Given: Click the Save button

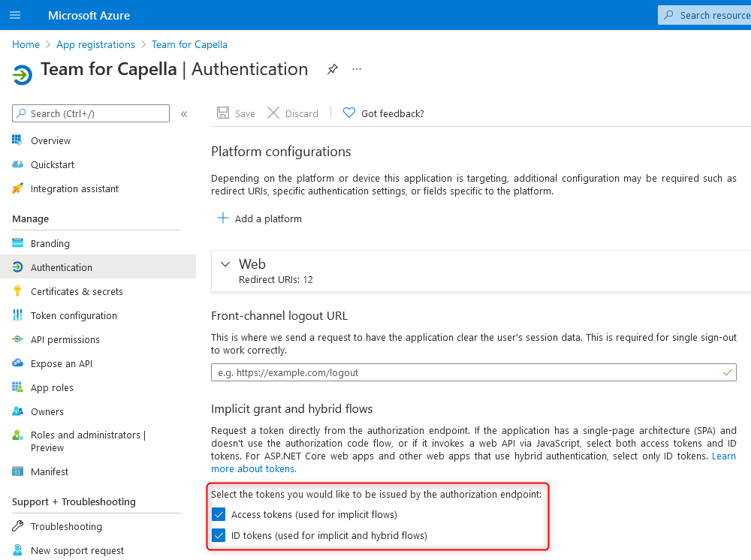Looking at the screenshot, I should 236,113.
